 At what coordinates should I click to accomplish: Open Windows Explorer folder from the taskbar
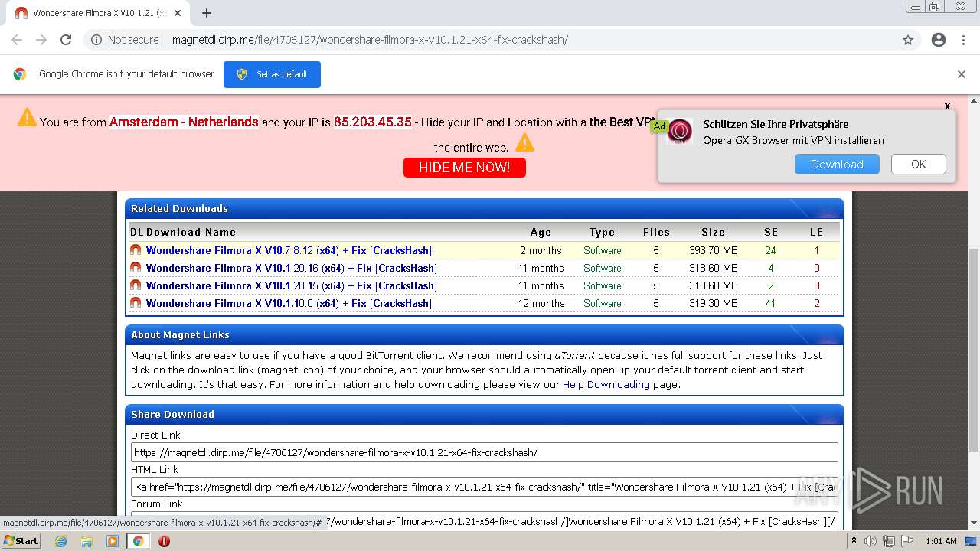87,541
